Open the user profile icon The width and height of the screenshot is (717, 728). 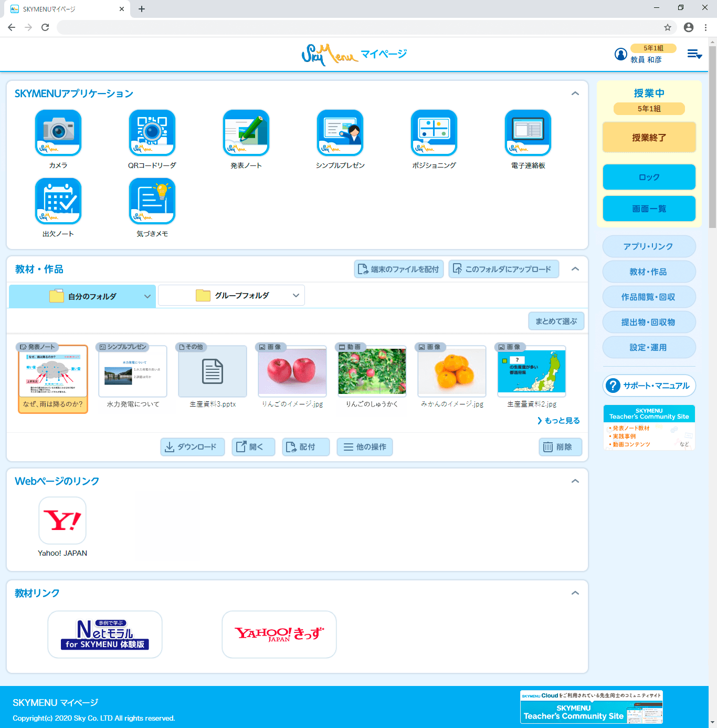click(620, 54)
